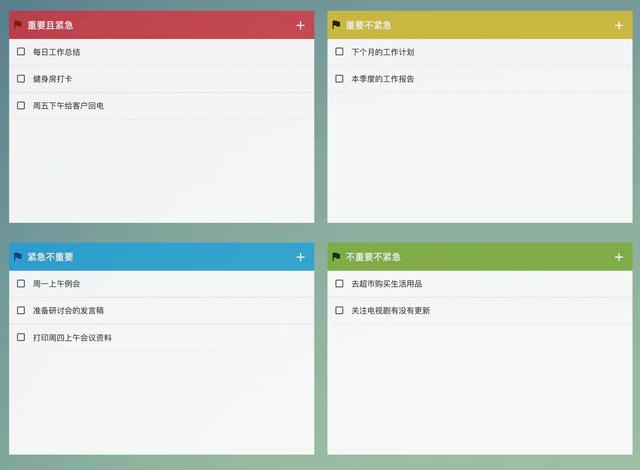The height and width of the screenshot is (470, 640).
Task: Check the 下个月的工作计划 box
Action: 339,51
